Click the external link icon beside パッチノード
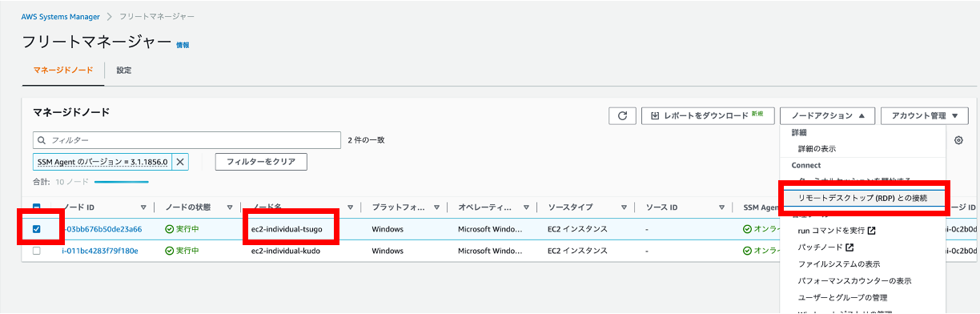The width and height of the screenshot is (980, 314). pyautogui.click(x=849, y=247)
